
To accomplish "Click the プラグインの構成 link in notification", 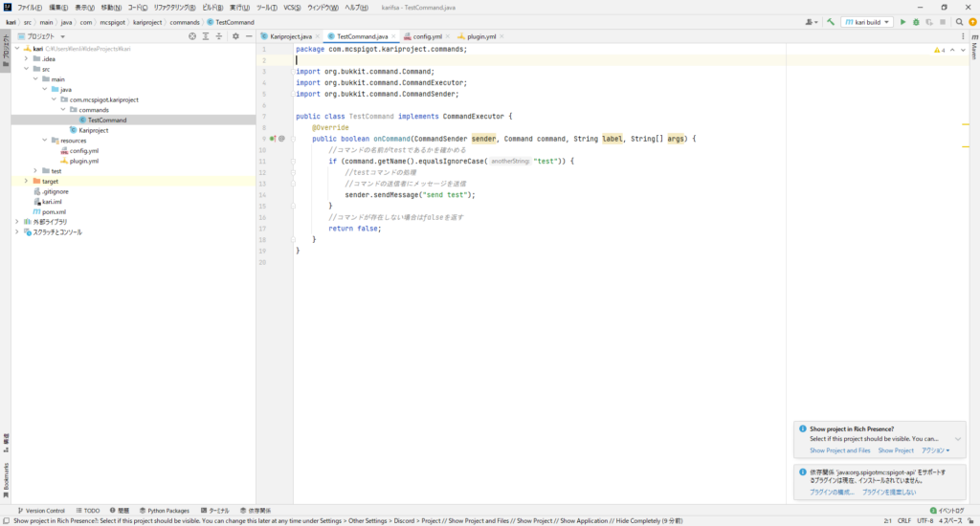I will click(831, 492).
